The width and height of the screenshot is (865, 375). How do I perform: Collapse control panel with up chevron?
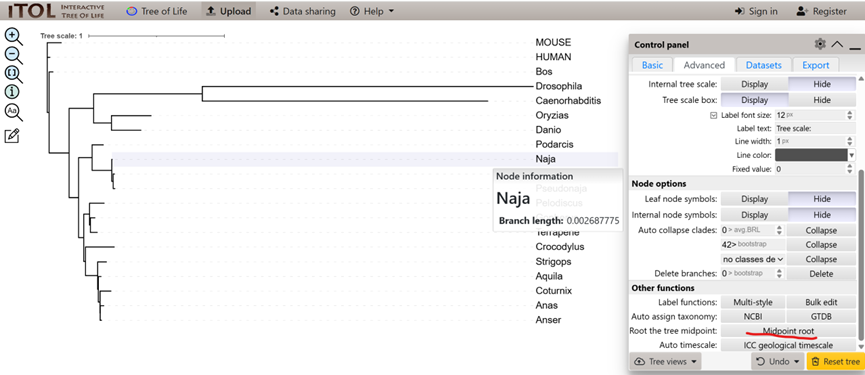(837, 45)
